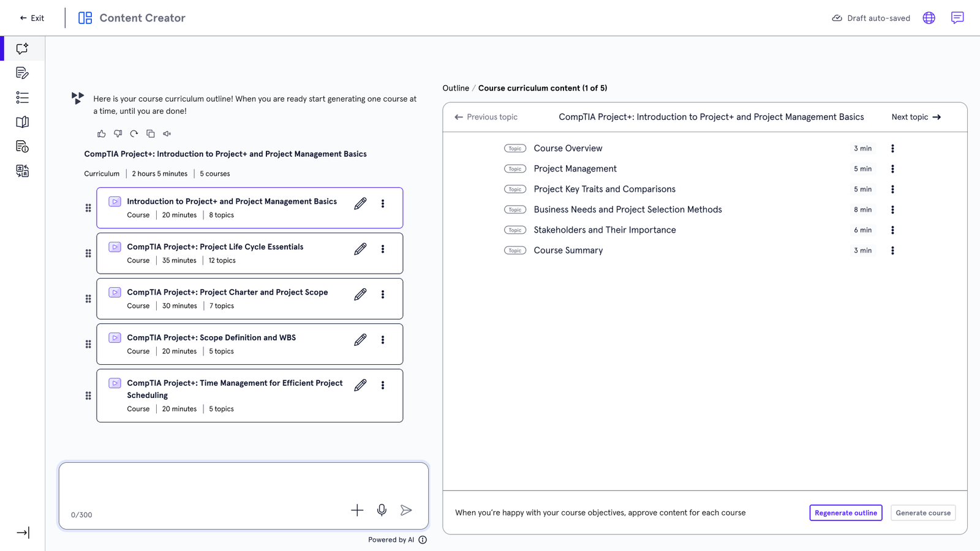Go to the Previous topic
This screenshot has height=551, width=980.
(x=486, y=117)
